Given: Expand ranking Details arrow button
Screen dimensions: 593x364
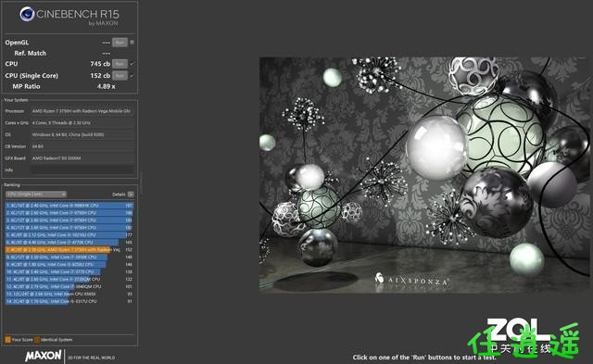Looking at the screenshot, I should point(131,194).
